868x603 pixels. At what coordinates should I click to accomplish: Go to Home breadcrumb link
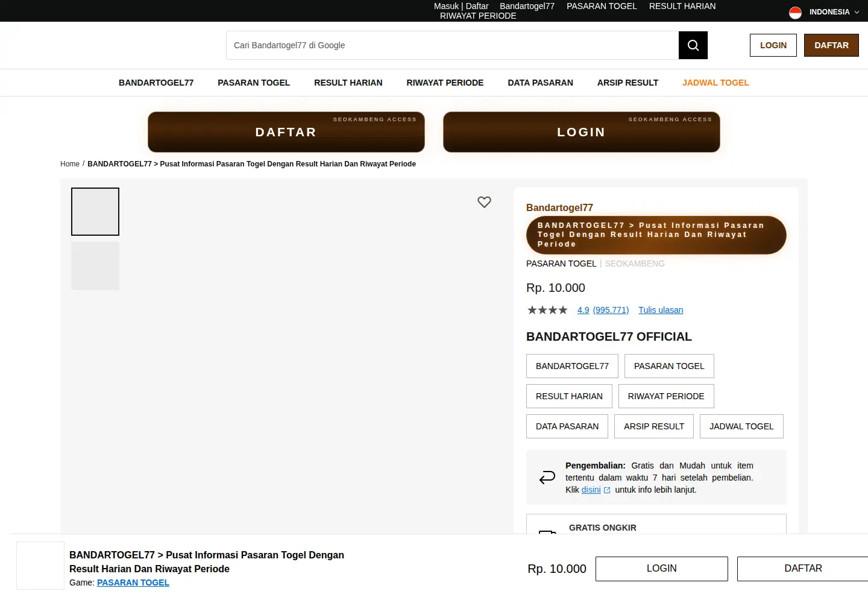(70, 164)
